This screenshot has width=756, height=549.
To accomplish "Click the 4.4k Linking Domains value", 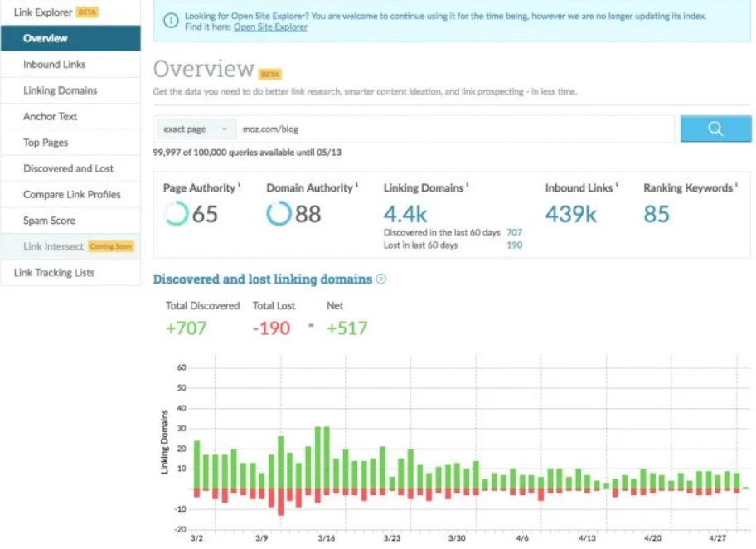I will pyautogui.click(x=405, y=215).
